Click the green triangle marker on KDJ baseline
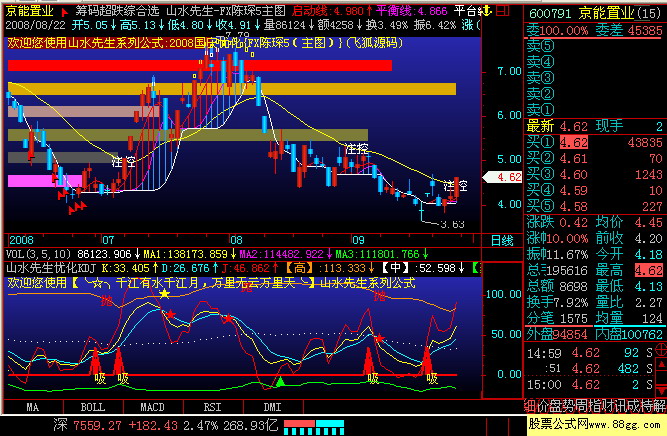This screenshot has width=667, height=436. pos(280,381)
